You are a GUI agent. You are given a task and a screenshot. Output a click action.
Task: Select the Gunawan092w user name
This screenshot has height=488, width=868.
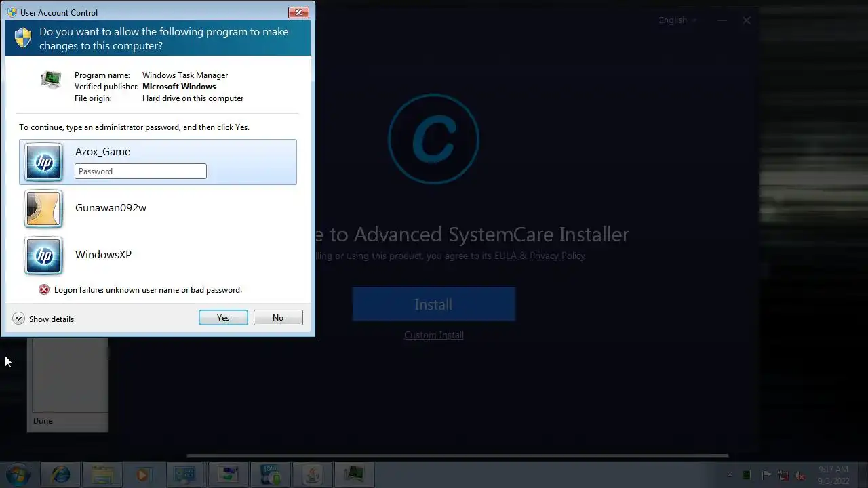pyautogui.click(x=111, y=207)
